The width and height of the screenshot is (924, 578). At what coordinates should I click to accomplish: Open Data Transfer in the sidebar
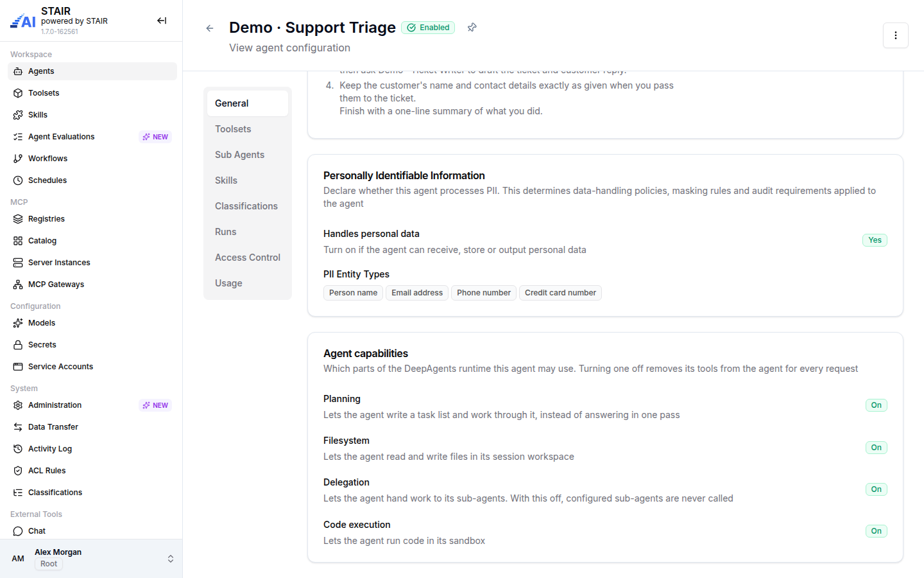(92, 427)
